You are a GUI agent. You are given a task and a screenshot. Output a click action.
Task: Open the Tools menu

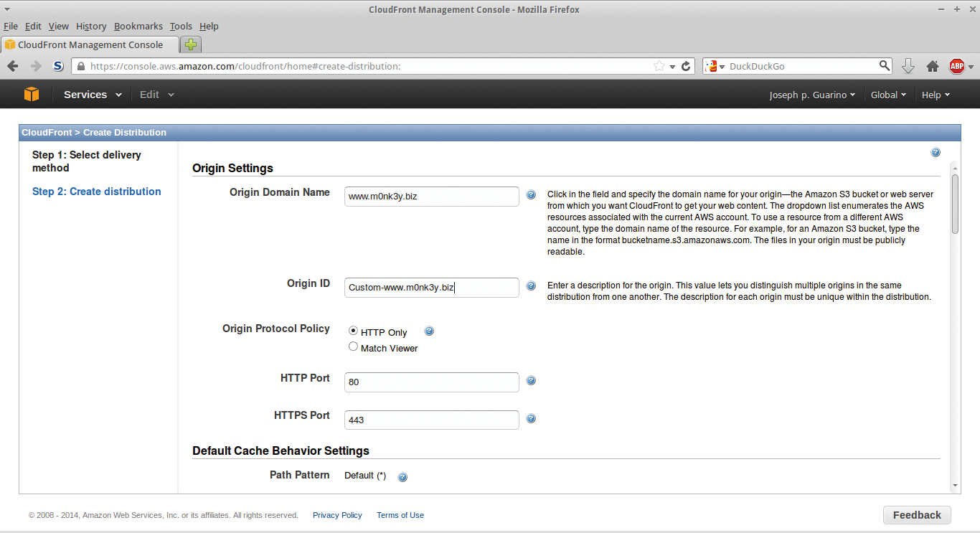tap(181, 26)
